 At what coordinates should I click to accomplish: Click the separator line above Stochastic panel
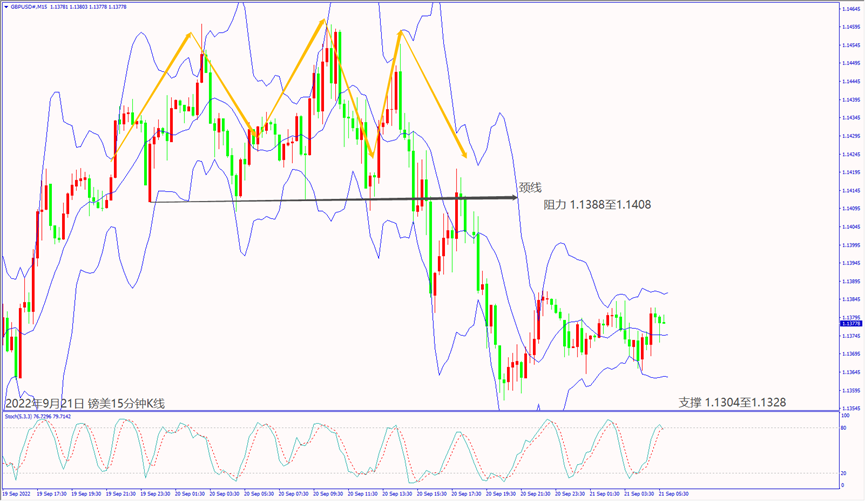click(420, 410)
